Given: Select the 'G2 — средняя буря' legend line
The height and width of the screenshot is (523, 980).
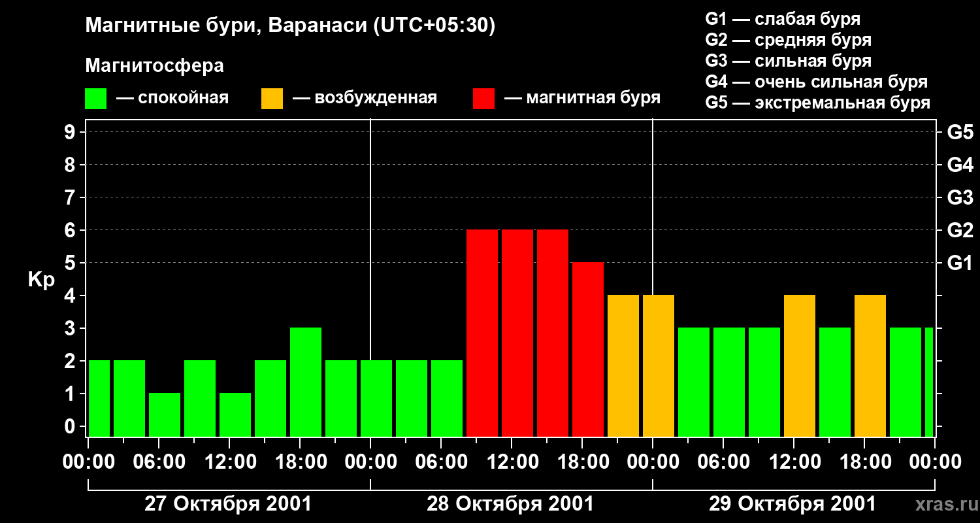Looking at the screenshot, I should pos(789,40).
